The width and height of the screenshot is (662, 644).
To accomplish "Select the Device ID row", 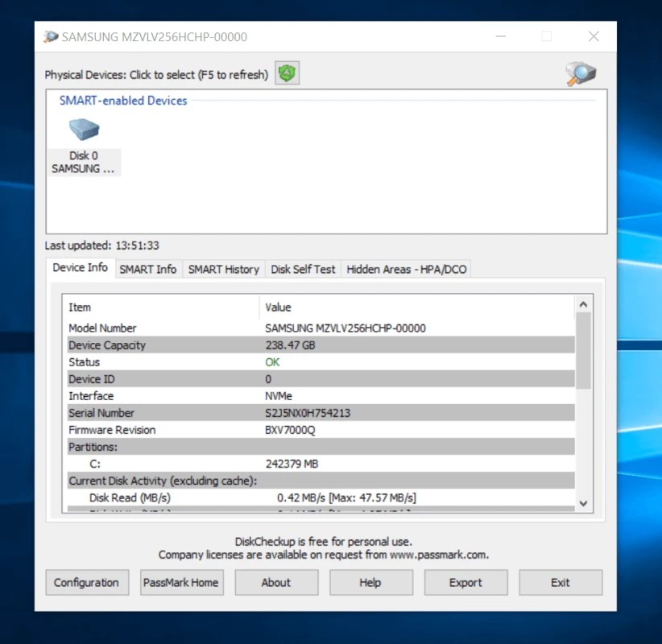I will (x=321, y=379).
